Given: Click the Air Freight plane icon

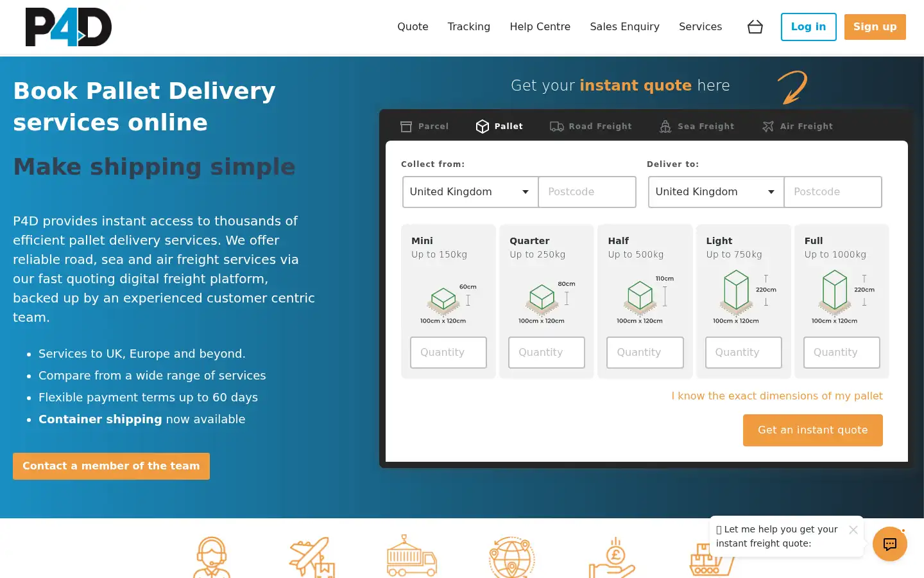Looking at the screenshot, I should pos(768,127).
